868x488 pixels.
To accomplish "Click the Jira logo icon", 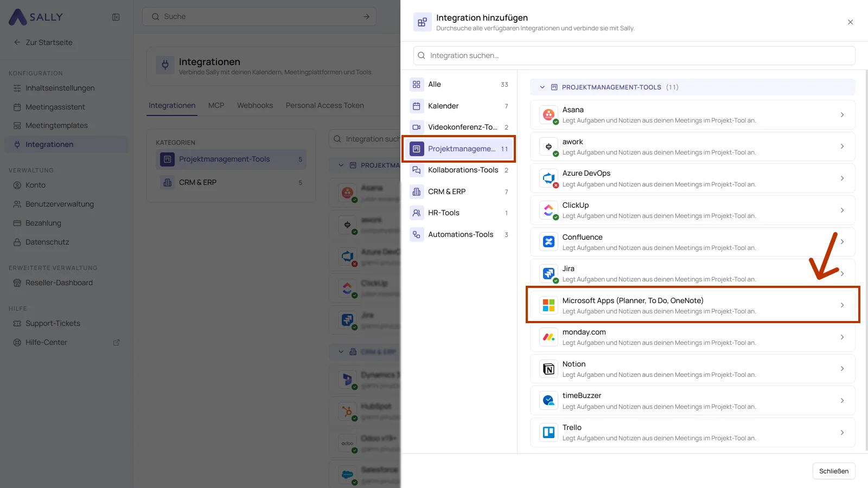I will pos(548,273).
